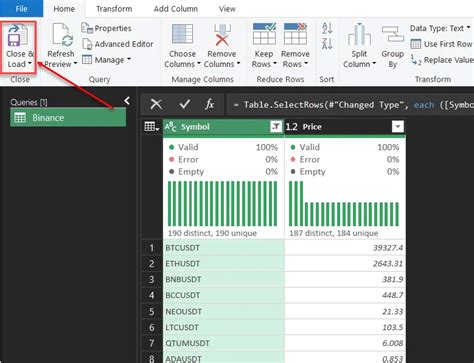The image size is (474, 363).
Task: Open the Price column filter dropdown
Action: (398, 127)
